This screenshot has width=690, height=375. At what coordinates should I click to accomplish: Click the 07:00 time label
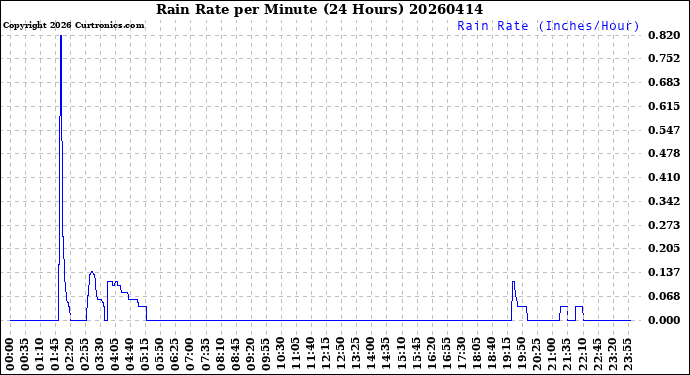point(191,355)
